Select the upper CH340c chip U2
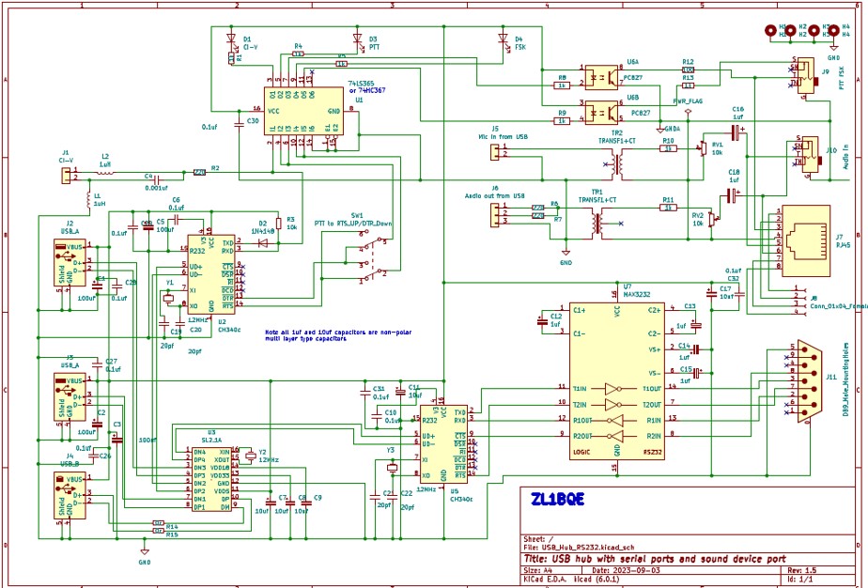Image resolution: width=868 pixels, height=588 pixels. 210,274
